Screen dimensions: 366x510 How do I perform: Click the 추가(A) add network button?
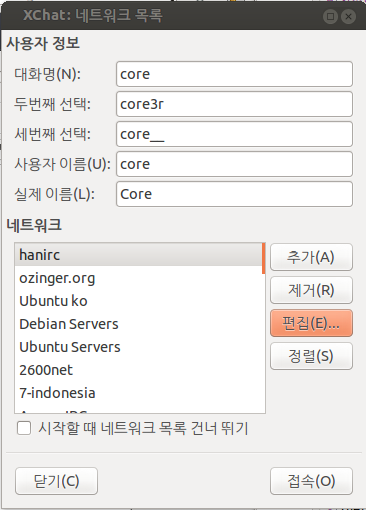click(311, 257)
